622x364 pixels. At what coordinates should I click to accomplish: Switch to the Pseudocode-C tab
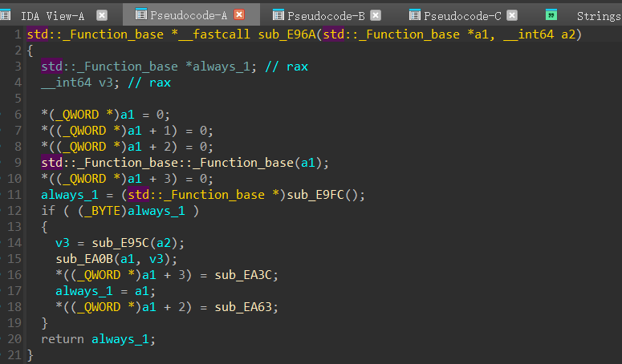click(462, 16)
